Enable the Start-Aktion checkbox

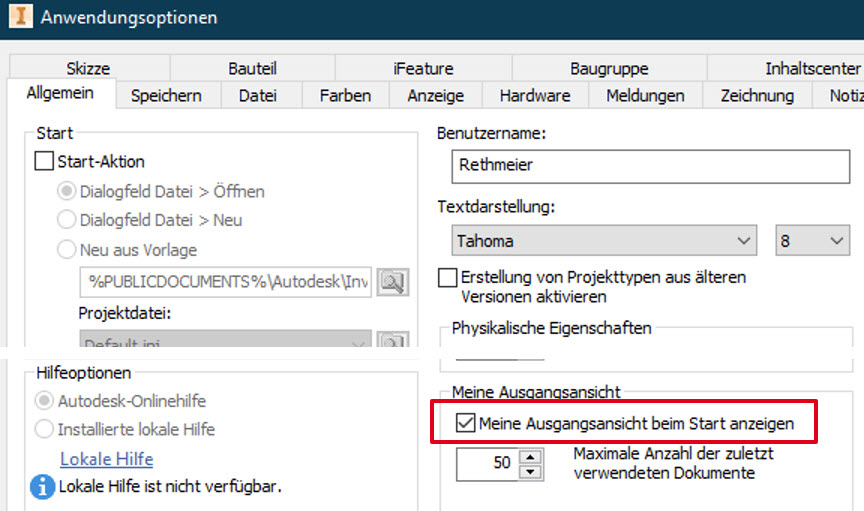pyautogui.click(x=44, y=162)
